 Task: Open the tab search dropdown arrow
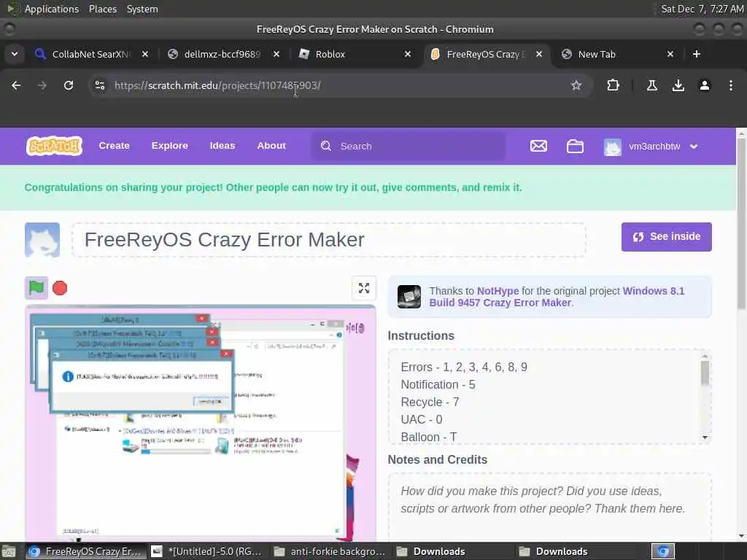coord(15,54)
